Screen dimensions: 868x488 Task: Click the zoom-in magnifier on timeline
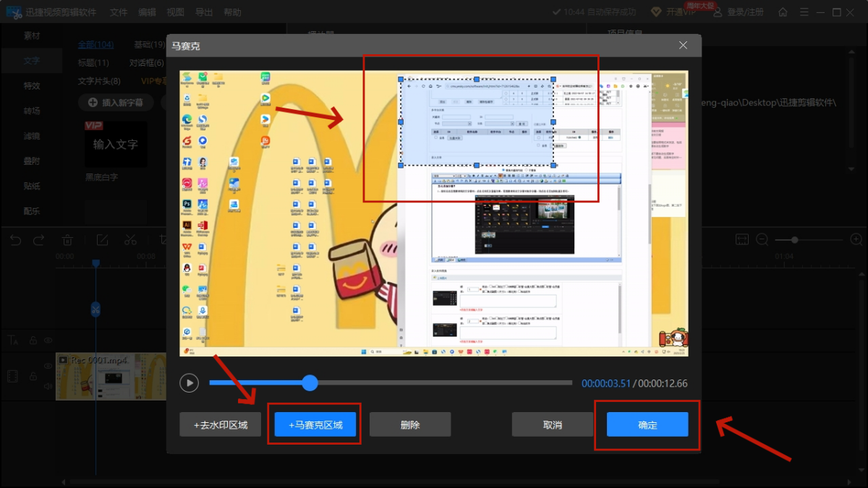click(856, 239)
